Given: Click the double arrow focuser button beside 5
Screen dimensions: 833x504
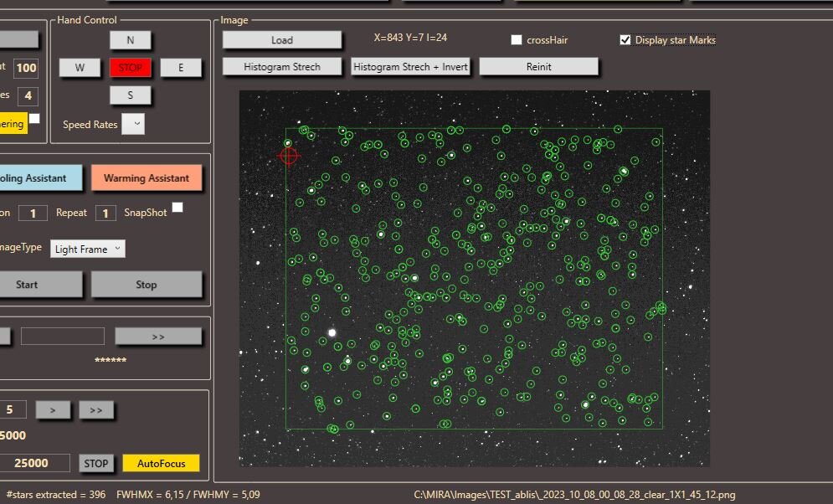Looking at the screenshot, I should click(96, 410).
